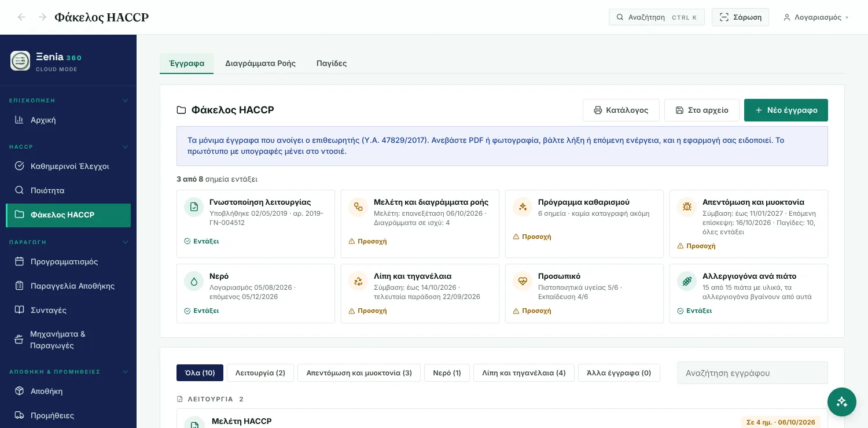Collapse the ΕΠΙΣΚΟΠΗΣΗ sidebar section
The height and width of the screenshot is (428, 868).
[x=125, y=101]
